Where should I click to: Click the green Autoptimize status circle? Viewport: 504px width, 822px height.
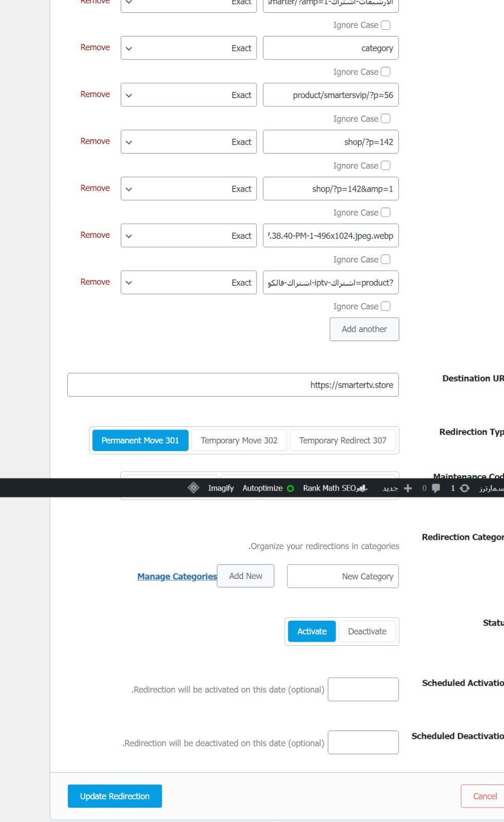click(290, 488)
